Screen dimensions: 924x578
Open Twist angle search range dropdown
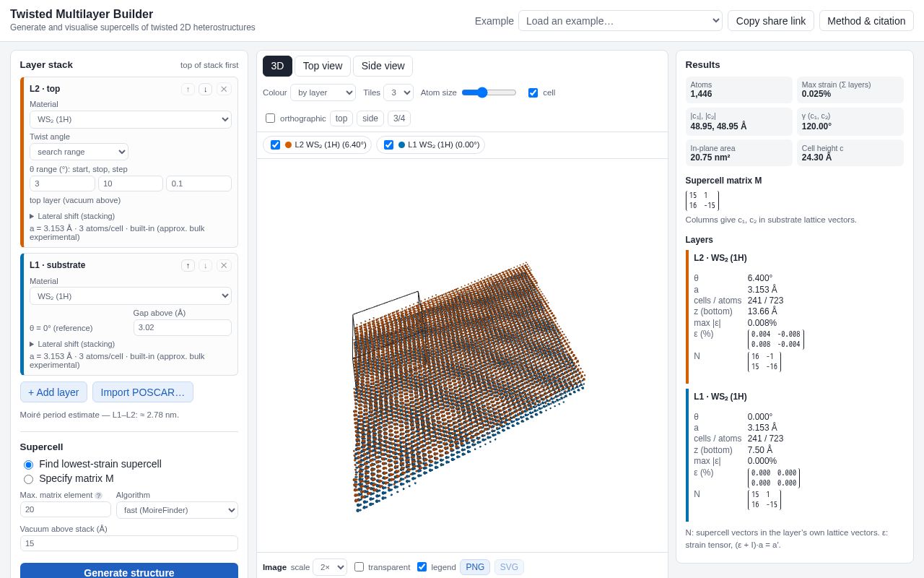tap(79, 152)
